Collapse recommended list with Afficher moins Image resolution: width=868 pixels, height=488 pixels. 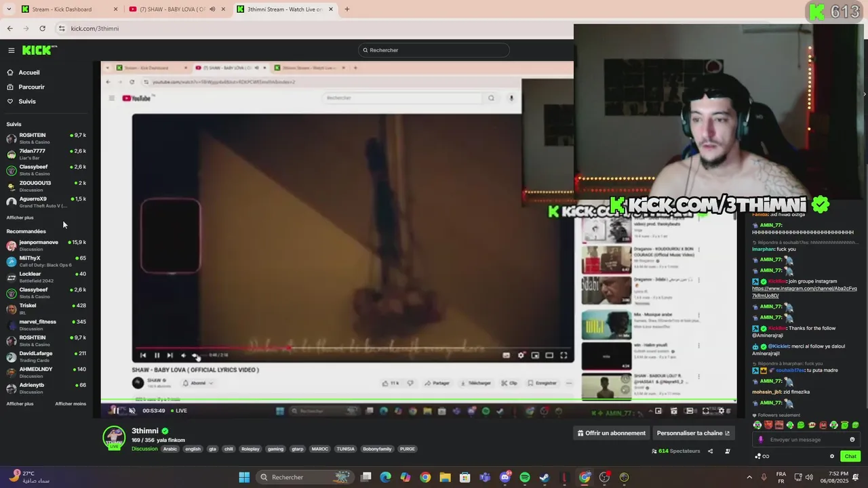[x=71, y=404]
